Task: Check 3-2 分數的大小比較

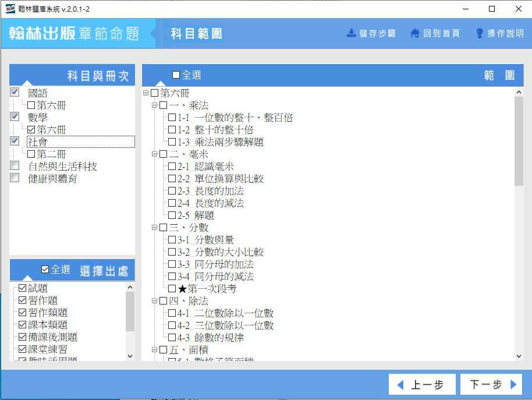Action: tap(172, 252)
